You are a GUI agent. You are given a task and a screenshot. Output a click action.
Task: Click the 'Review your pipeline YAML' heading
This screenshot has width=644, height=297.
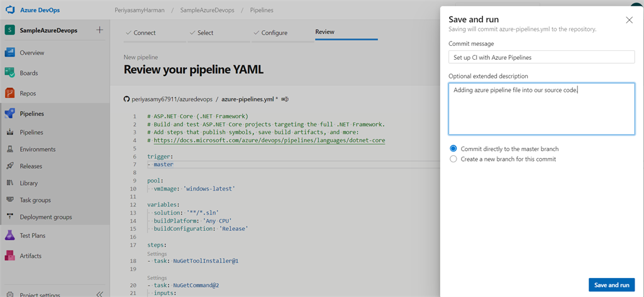(194, 70)
